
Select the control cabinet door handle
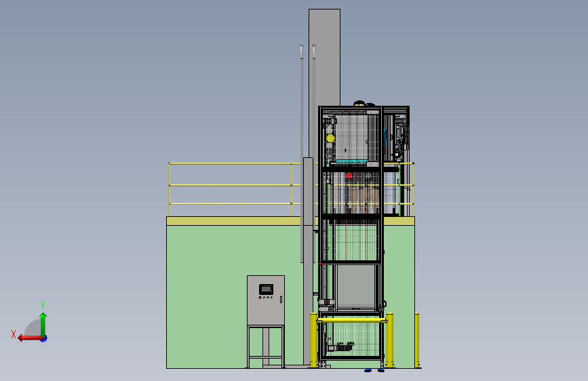(281, 299)
